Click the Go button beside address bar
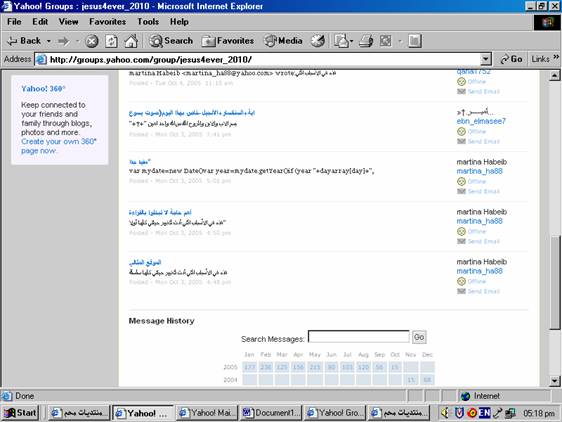 click(511, 59)
